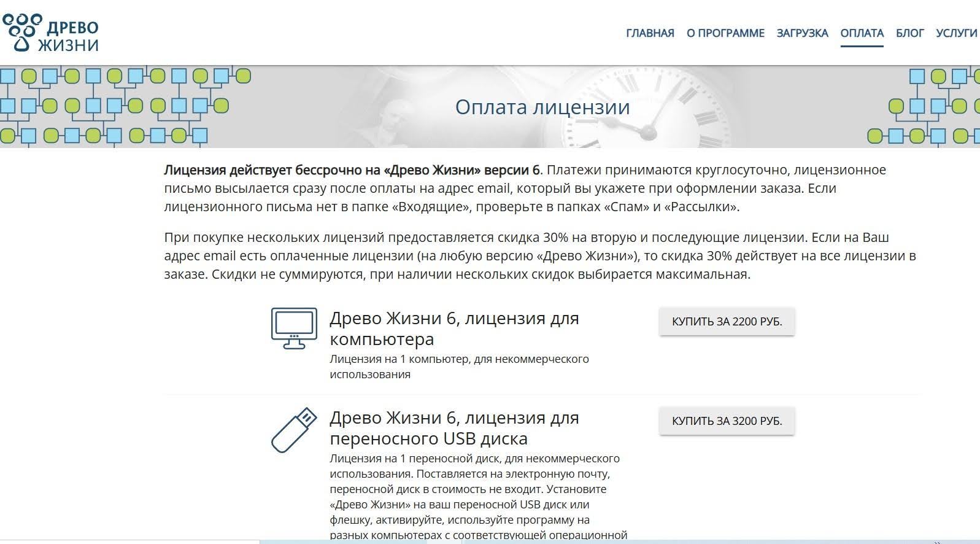Click the USB disk license title text

454,428
